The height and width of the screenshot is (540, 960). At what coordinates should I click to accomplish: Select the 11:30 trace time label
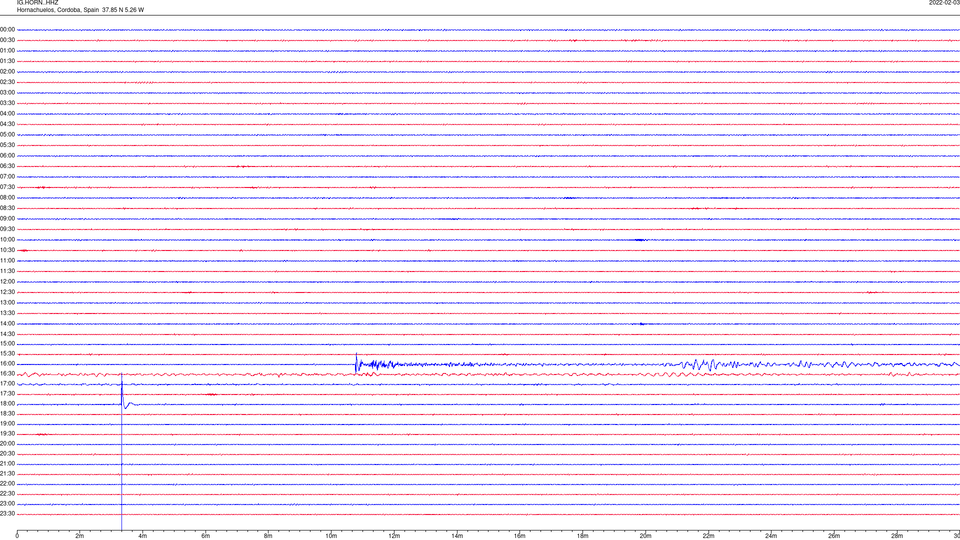7,271
